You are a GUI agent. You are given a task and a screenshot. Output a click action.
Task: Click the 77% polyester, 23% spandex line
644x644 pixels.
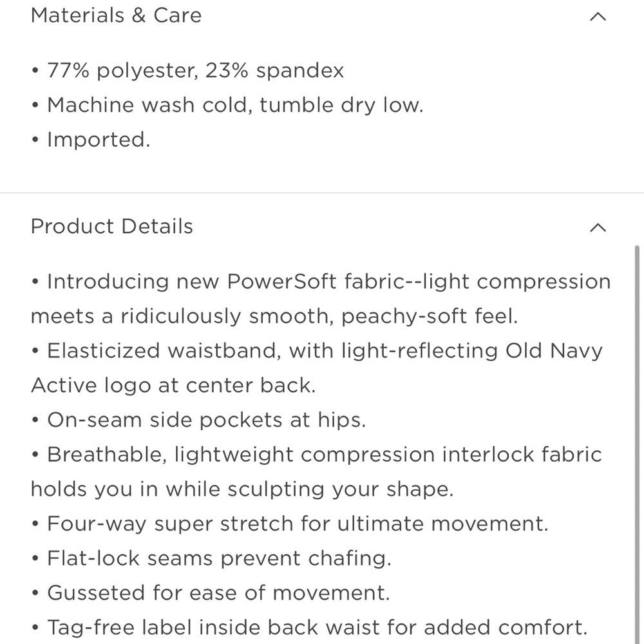click(x=196, y=70)
